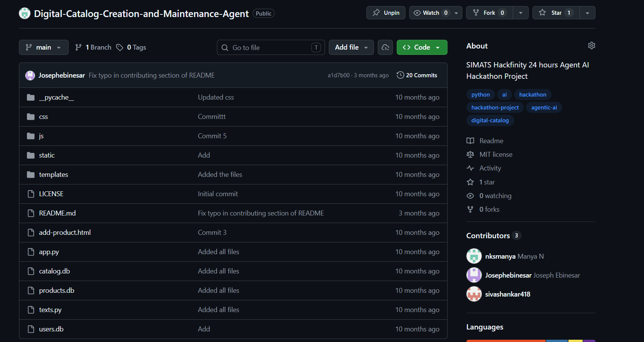
Task: Open the texts.py file
Action: [50, 310]
